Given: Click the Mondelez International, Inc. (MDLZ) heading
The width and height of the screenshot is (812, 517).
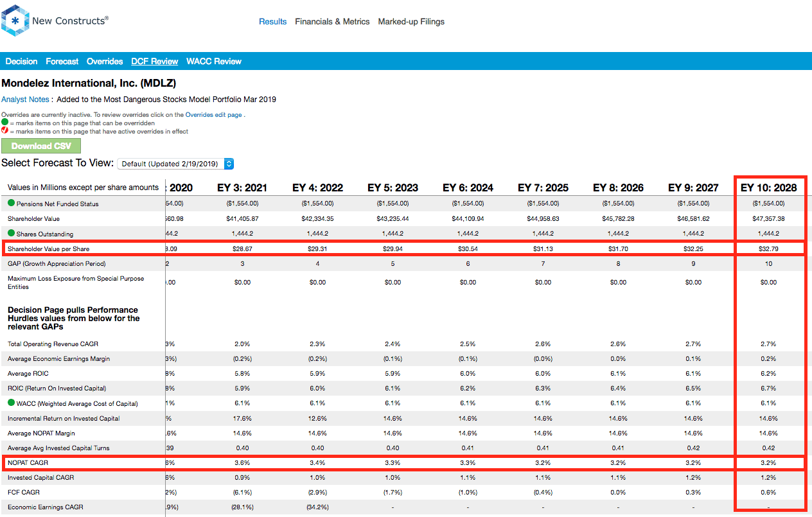Looking at the screenshot, I should [89, 83].
